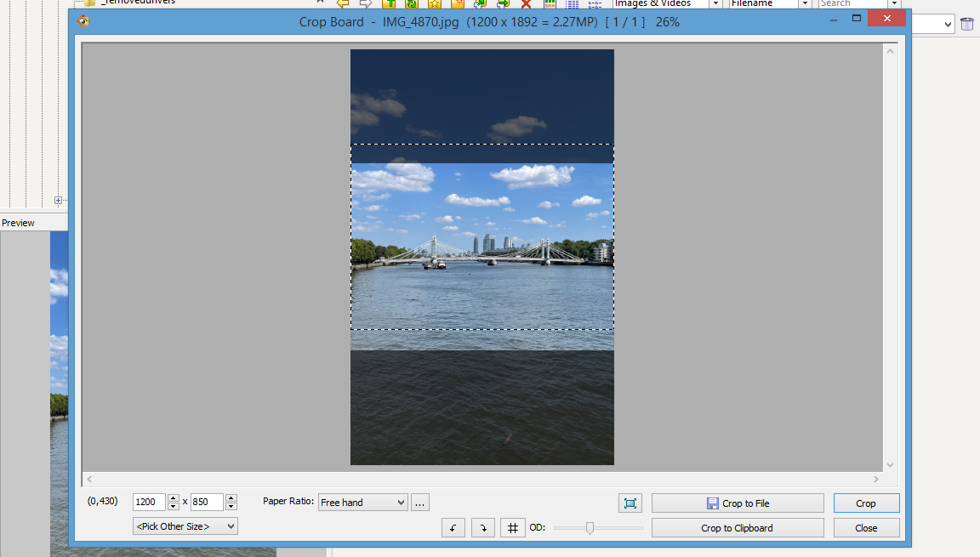
Task: Click the Close button in Crop Board
Action: pos(866,527)
